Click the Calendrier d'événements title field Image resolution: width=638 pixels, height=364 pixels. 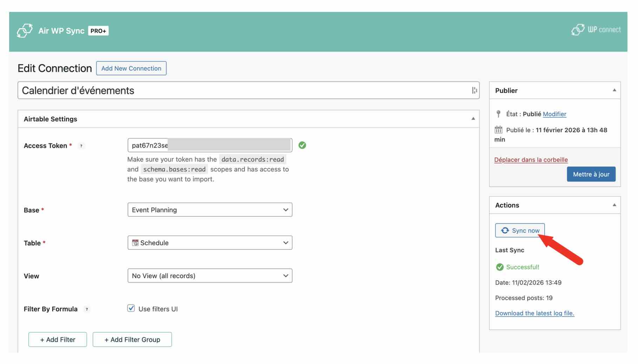248,90
